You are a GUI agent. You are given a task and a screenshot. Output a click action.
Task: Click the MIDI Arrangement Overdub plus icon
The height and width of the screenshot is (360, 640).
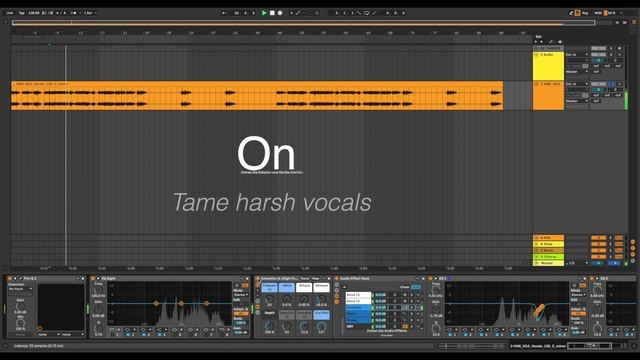291,13
